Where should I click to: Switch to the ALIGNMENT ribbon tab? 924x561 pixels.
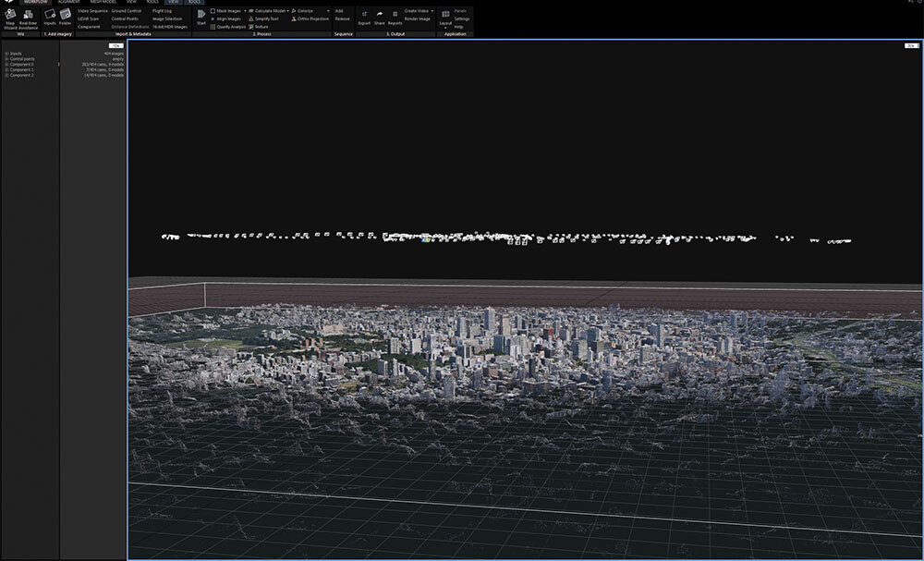68,2
